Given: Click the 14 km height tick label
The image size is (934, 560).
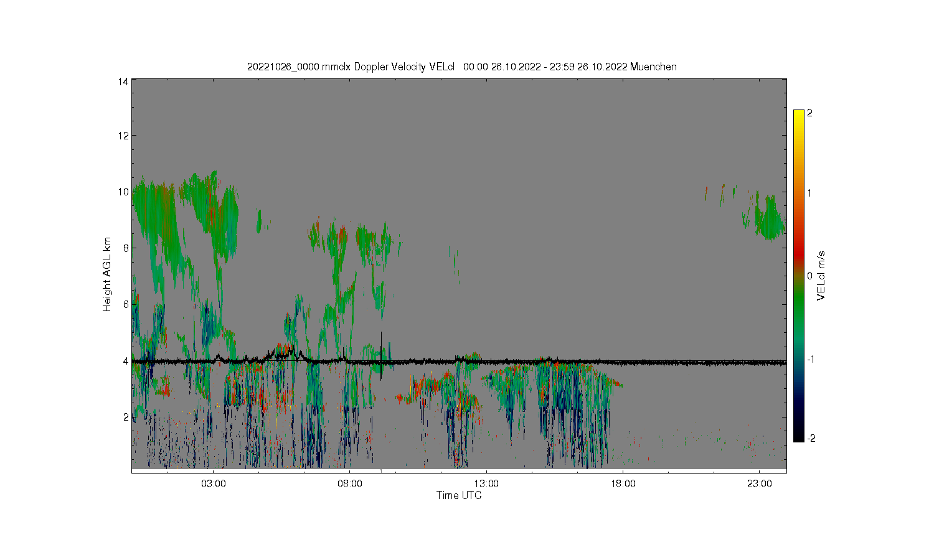Looking at the screenshot, I should tap(124, 82).
